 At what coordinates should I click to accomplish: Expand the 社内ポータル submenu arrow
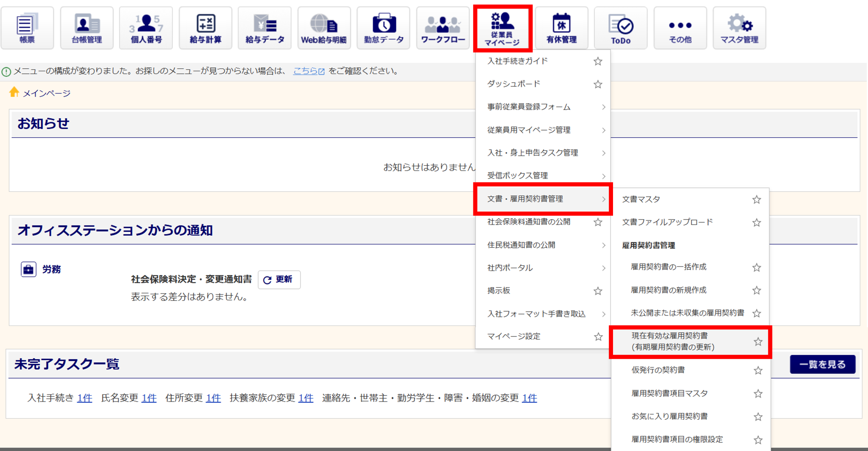click(603, 268)
